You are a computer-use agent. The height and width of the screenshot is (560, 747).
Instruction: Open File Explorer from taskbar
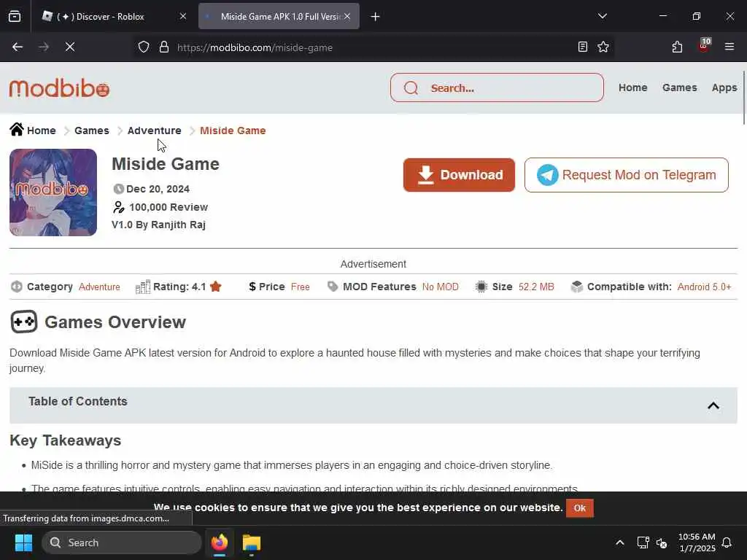[x=252, y=542]
